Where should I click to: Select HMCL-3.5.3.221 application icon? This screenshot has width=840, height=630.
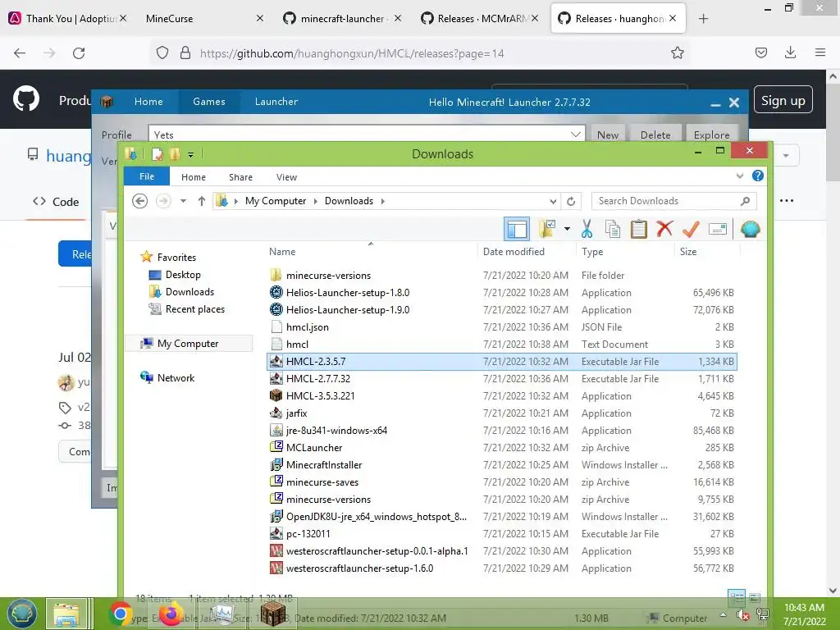tap(276, 396)
